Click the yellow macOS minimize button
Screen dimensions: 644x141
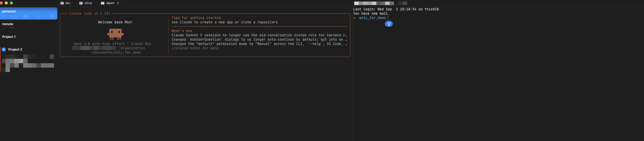6,3
